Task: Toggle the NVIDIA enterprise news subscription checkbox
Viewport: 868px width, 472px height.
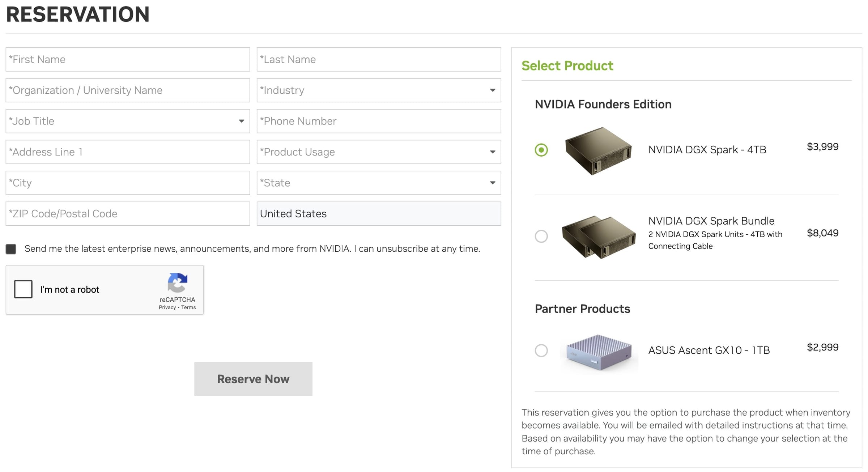Action: (x=11, y=248)
